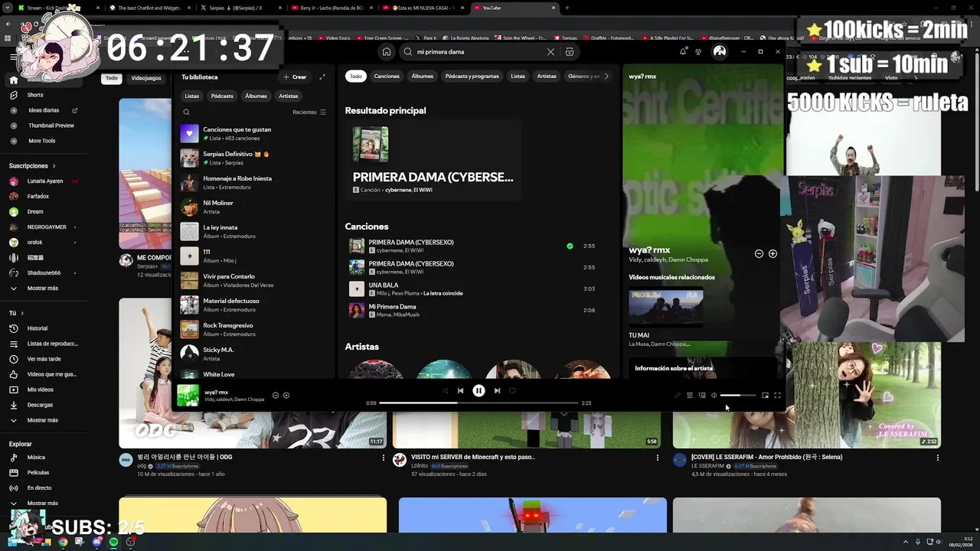Open Shorts in YouTube sidebar
The width and height of the screenshot is (980, 551).
coord(34,95)
